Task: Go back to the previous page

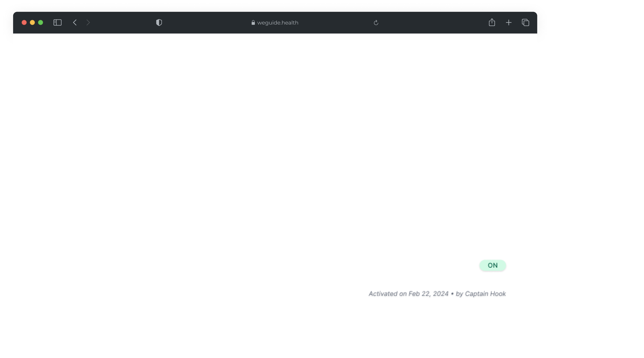Action: [x=75, y=22]
